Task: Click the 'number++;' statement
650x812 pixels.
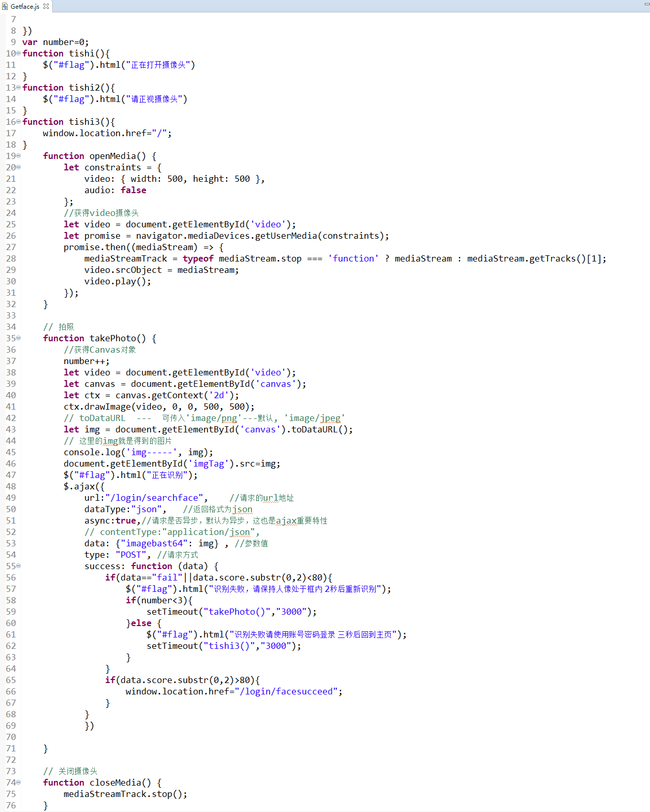Action: tap(86, 361)
